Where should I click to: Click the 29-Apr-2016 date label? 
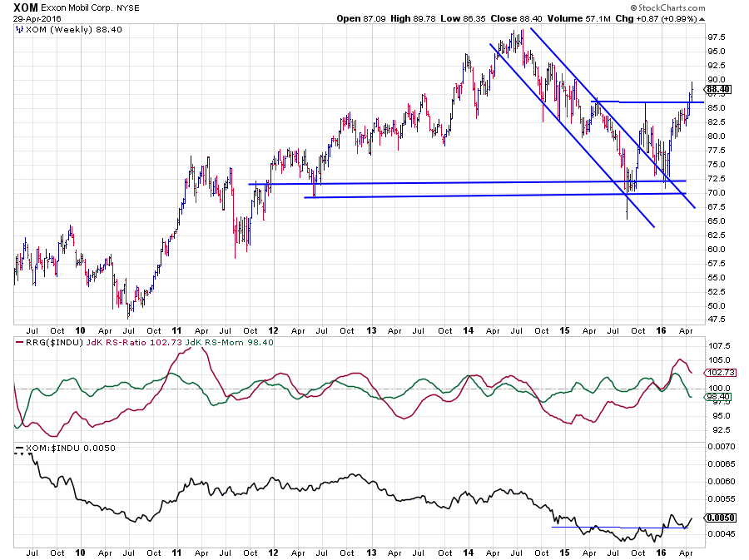pyautogui.click(x=37, y=19)
